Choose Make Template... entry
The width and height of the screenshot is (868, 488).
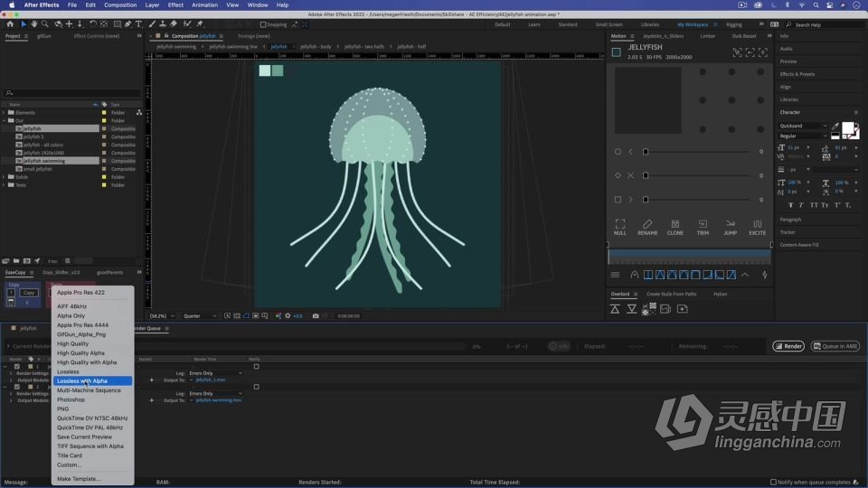click(93, 479)
